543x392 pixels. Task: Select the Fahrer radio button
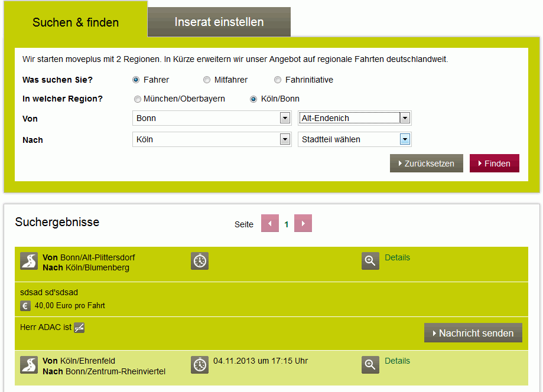pos(136,80)
